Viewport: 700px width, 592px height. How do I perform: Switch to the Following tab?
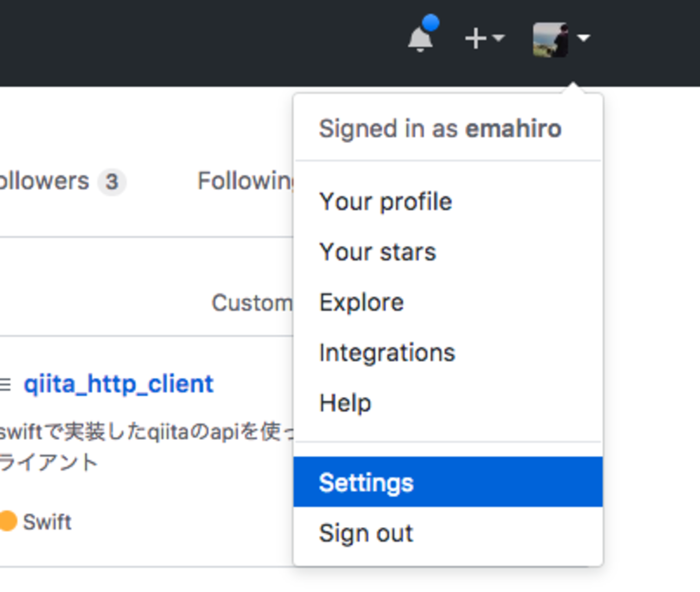point(246,181)
